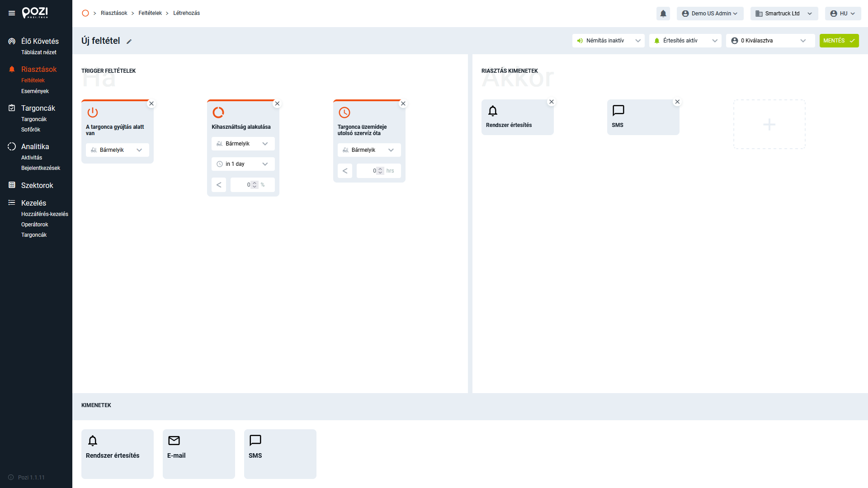Image resolution: width=868 pixels, height=488 pixels.
Task: Click the green MENTÉS button
Action: tap(839, 41)
